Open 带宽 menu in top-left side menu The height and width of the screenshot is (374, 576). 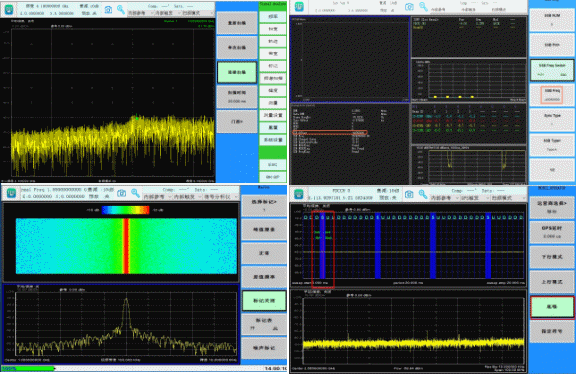point(273,54)
